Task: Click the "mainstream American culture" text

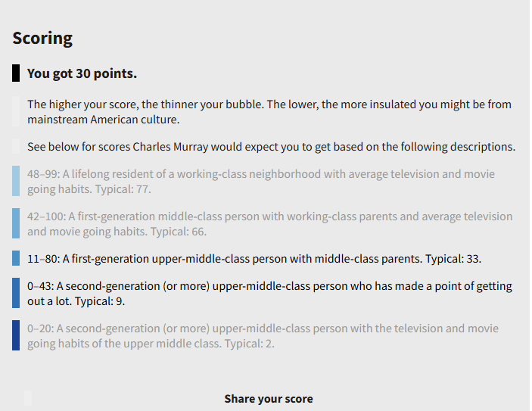Action: click(x=103, y=120)
